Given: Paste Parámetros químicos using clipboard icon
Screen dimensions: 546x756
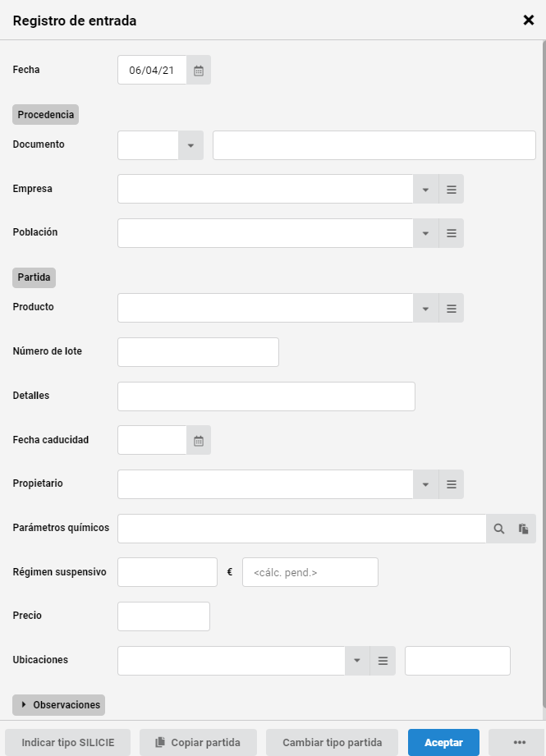Looking at the screenshot, I should (x=524, y=529).
